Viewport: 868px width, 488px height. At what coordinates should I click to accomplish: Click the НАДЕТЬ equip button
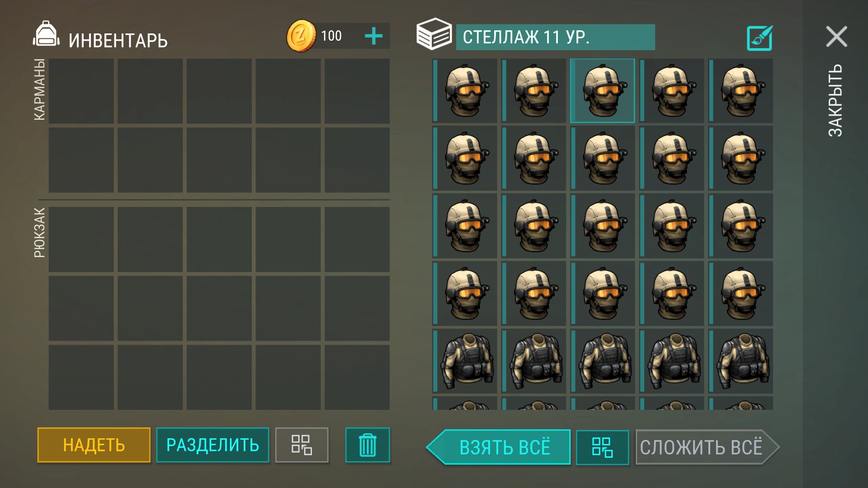coord(94,445)
